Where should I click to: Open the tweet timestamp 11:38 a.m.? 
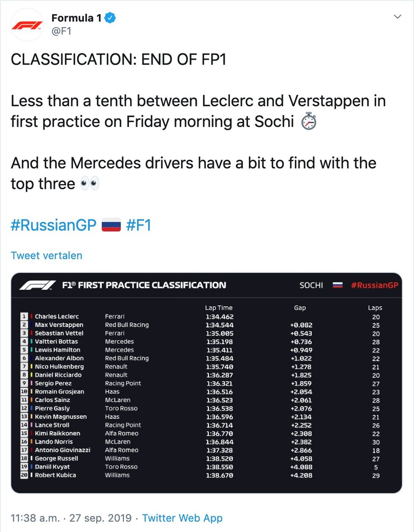pyautogui.click(x=35, y=518)
